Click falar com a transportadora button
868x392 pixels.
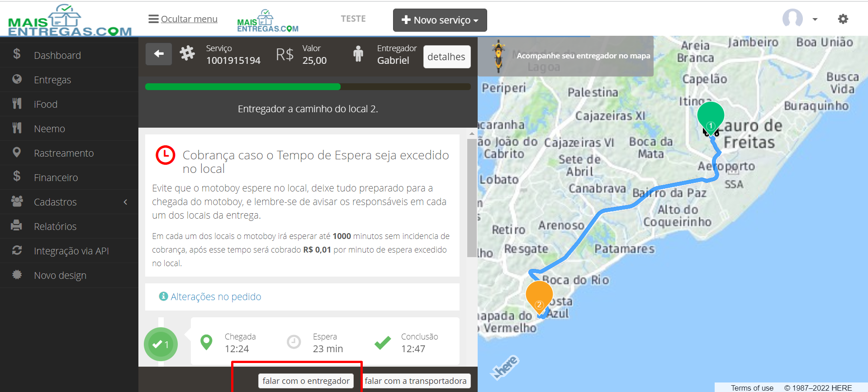pyautogui.click(x=415, y=381)
